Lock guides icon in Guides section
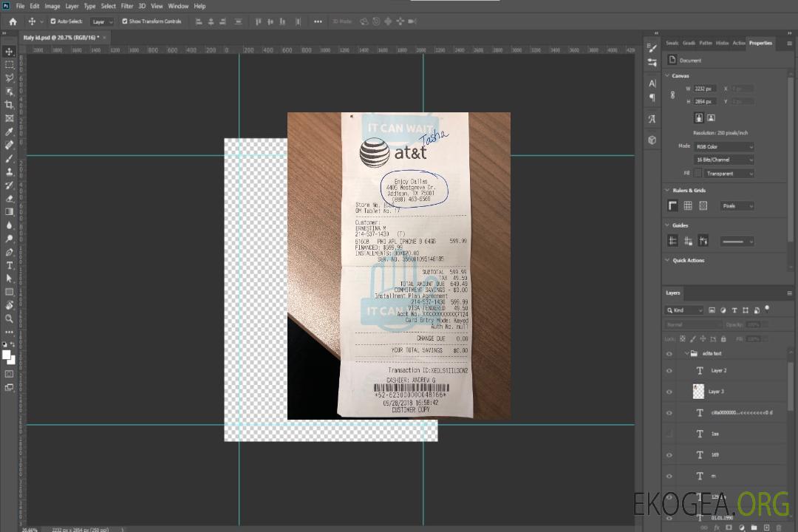Image resolution: width=798 pixels, height=532 pixels. pyautogui.click(x=688, y=241)
